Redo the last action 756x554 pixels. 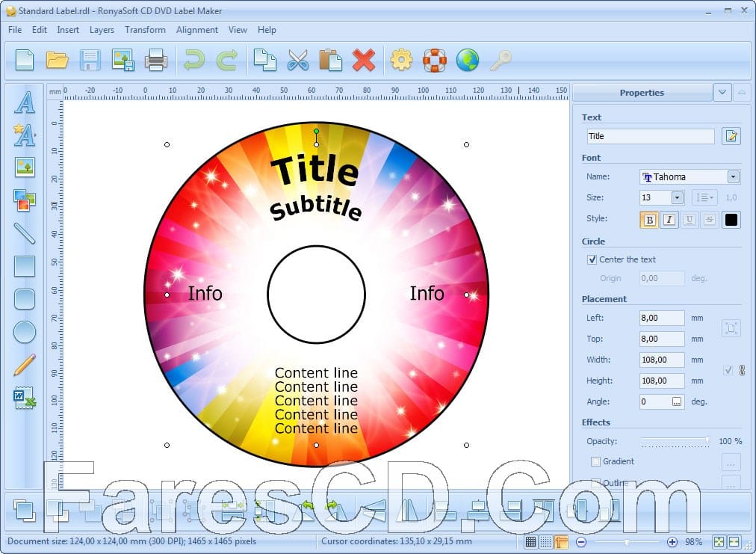(226, 61)
